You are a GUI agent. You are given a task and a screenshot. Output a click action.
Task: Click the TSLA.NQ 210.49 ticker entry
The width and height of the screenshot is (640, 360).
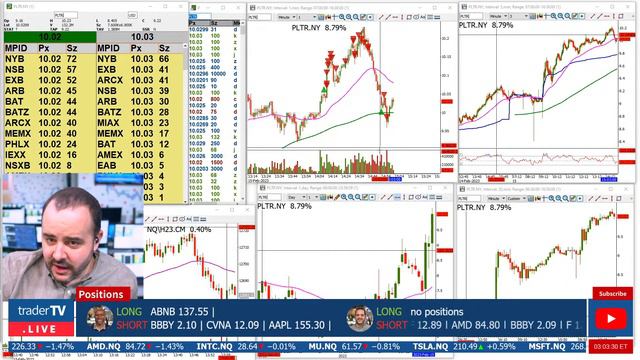point(464,347)
